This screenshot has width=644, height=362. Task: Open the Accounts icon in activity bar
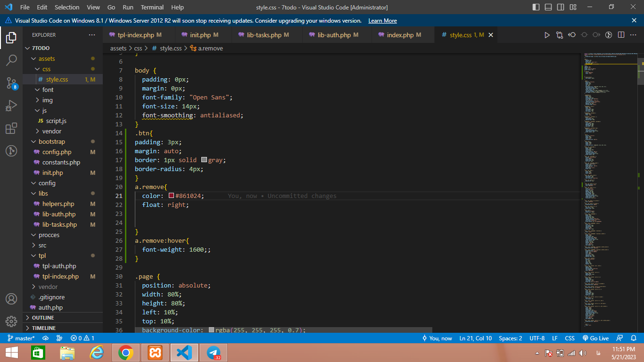pyautogui.click(x=11, y=299)
